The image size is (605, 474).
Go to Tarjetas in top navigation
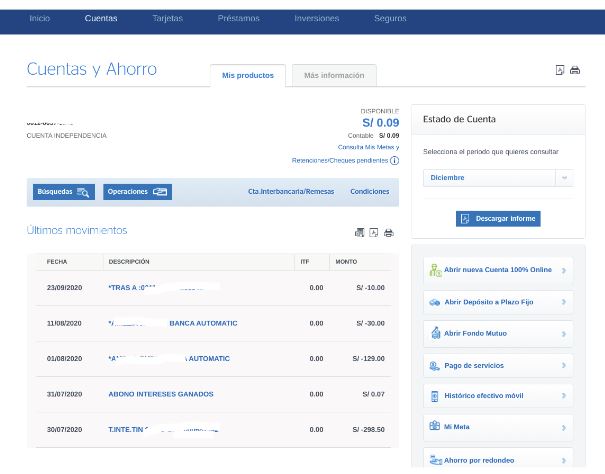click(167, 18)
